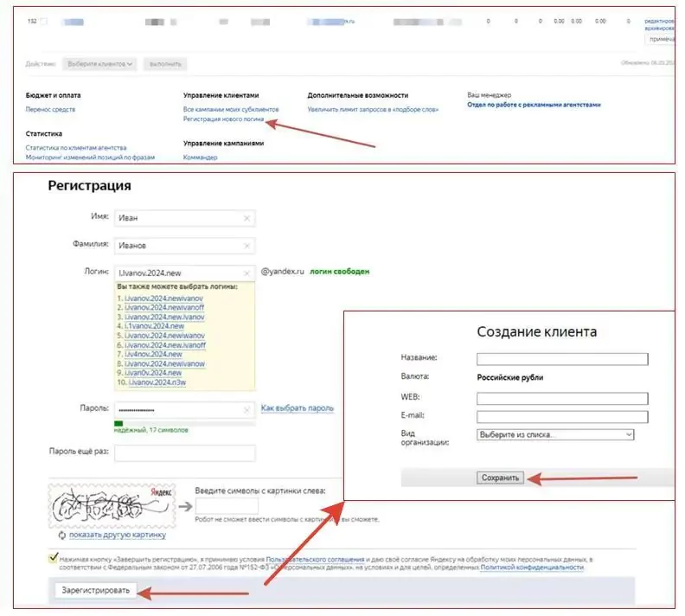685x616 pixels.
Task: Toggle the user agreement consent checkbox
Action: click(54, 558)
